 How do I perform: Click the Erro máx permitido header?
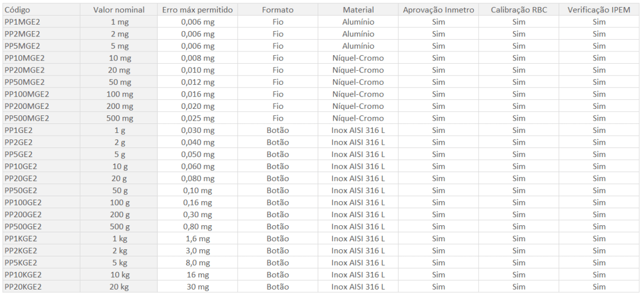pos(197,10)
